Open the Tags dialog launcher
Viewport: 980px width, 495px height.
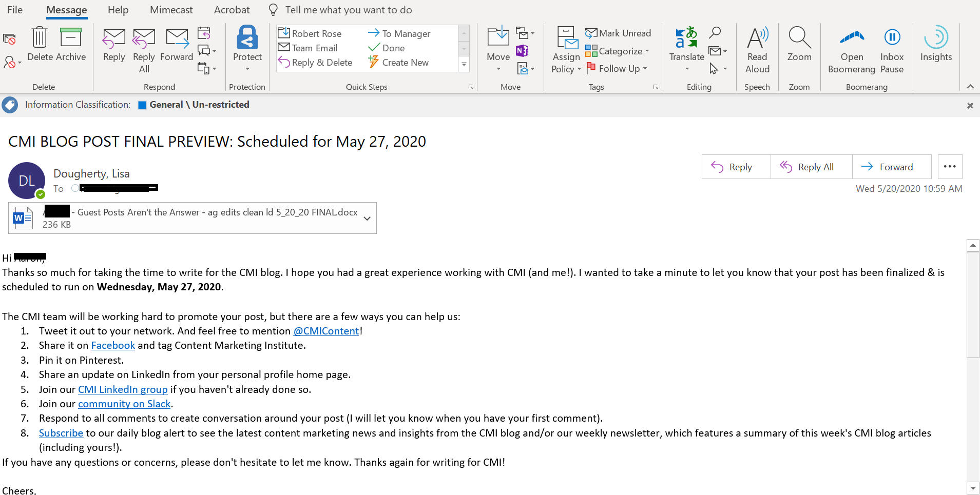(656, 87)
